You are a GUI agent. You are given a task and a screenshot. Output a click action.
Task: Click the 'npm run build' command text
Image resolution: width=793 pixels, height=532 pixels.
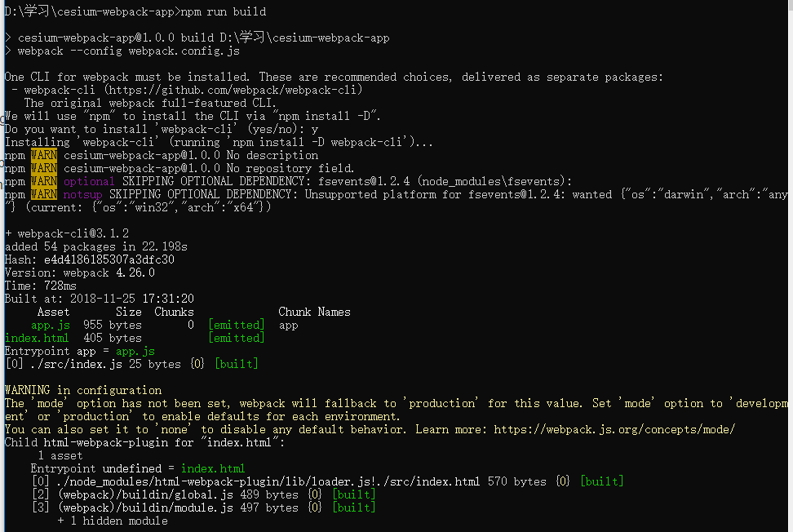[223, 11]
